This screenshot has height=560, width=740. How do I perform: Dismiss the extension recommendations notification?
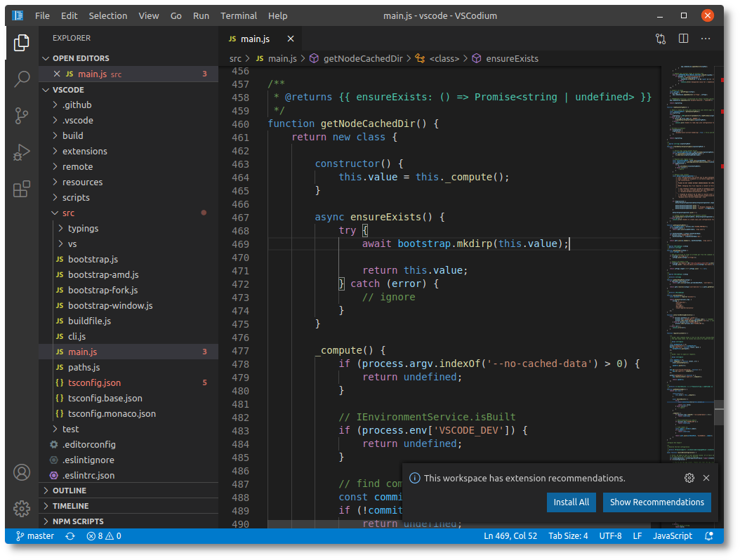click(x=706, y=478)
